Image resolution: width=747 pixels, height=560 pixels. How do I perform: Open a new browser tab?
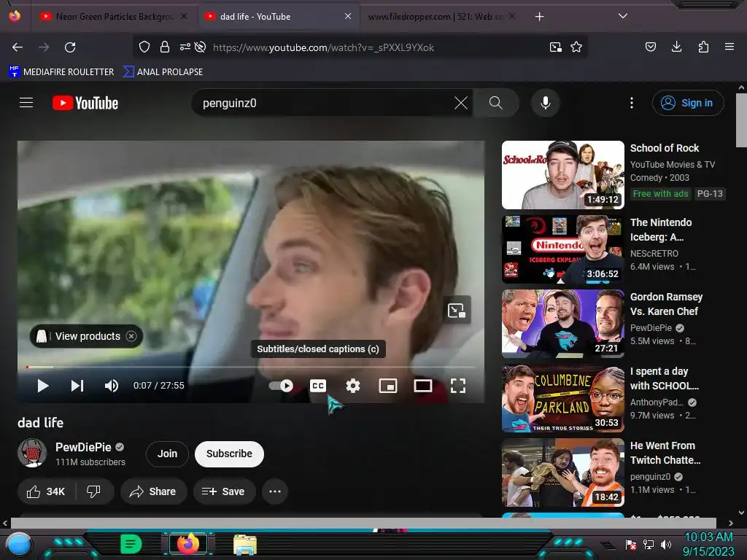(x=539, y=17)
